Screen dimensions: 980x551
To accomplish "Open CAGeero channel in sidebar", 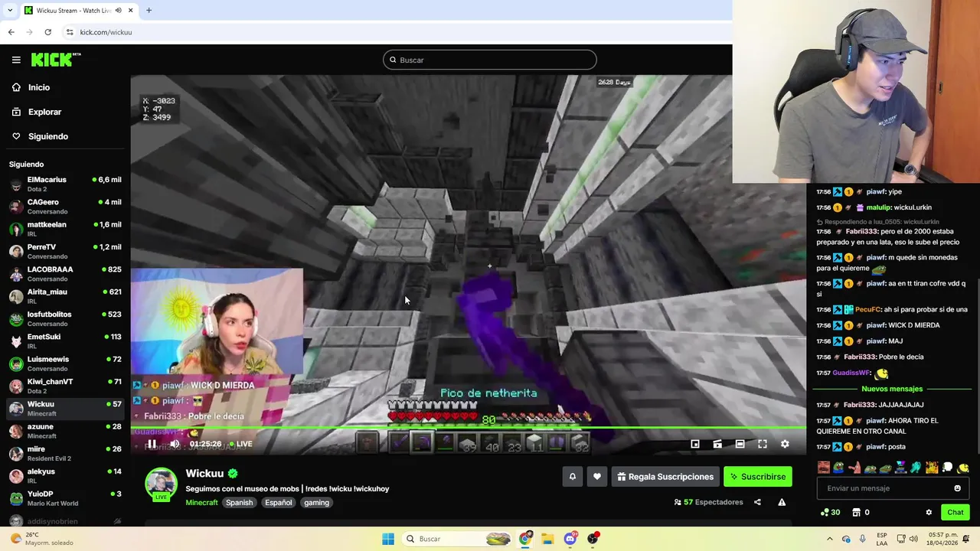I will pos(65,207).
